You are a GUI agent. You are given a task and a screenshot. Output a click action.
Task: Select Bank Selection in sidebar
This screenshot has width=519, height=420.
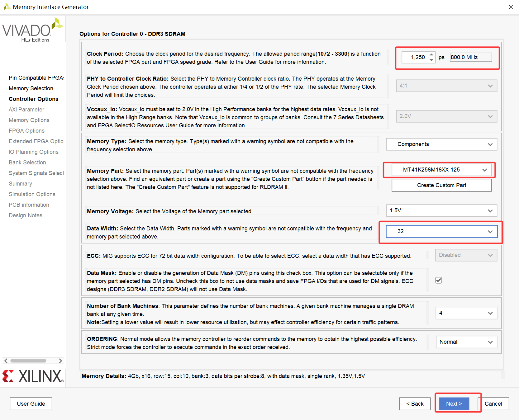point(27,163)
